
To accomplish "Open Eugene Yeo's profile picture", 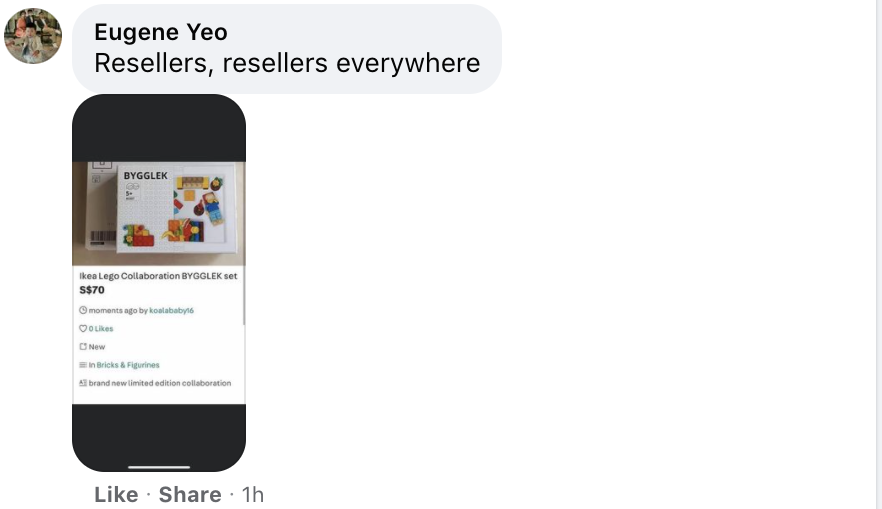I will (x=33, y=35).
